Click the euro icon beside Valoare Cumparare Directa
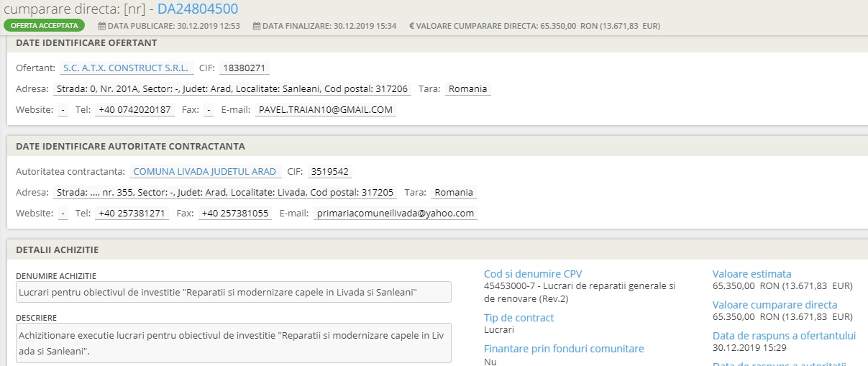This screenshot has width=868, height=366. click(412, 26)
